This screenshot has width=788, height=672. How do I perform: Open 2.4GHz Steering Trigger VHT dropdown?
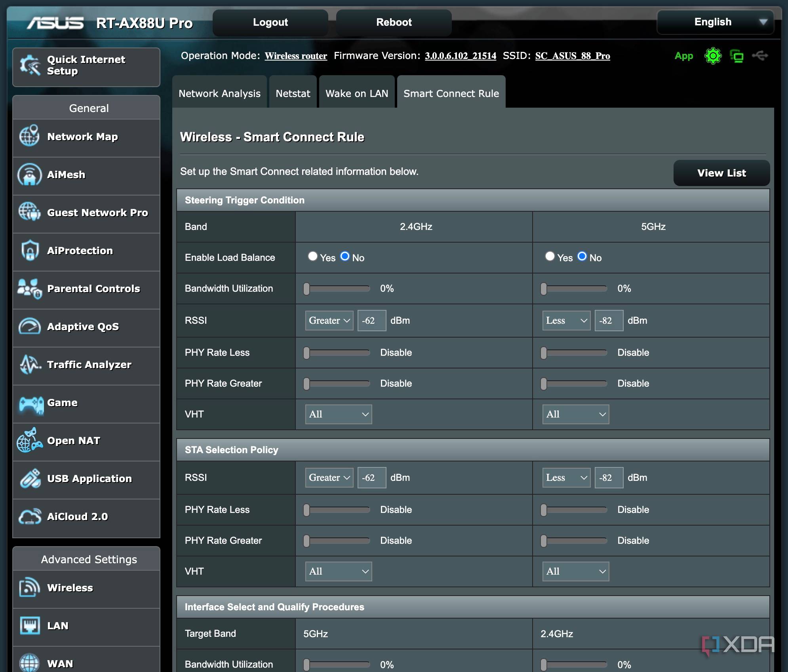coord(339,414)
